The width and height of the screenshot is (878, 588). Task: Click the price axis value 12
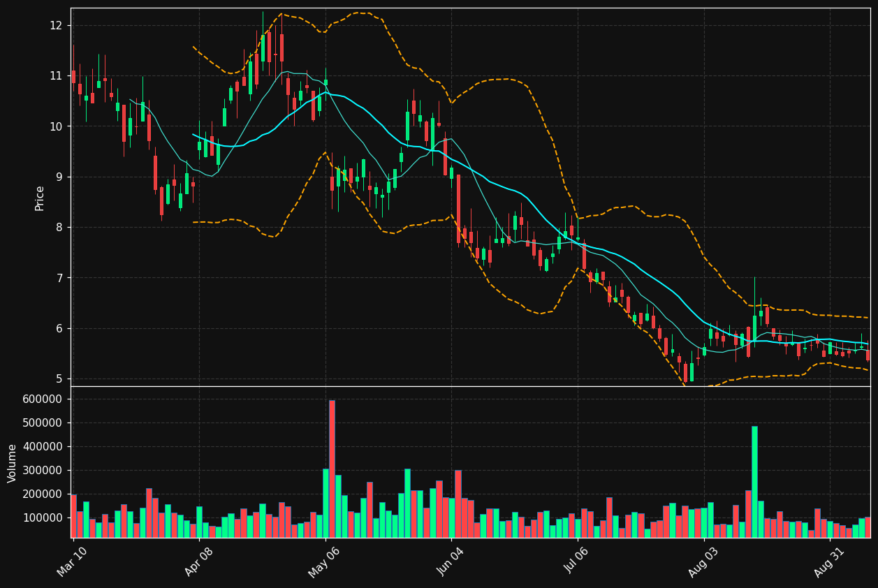[56, 26]
